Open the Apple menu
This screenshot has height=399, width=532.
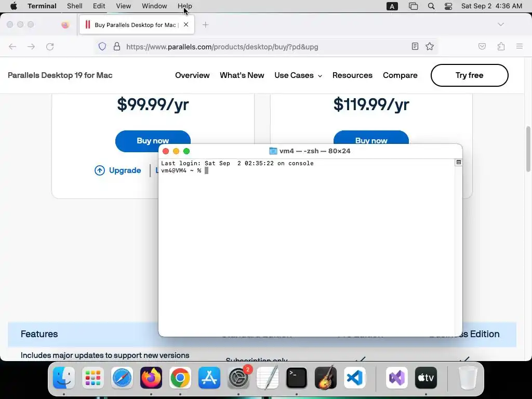[14, 6]
